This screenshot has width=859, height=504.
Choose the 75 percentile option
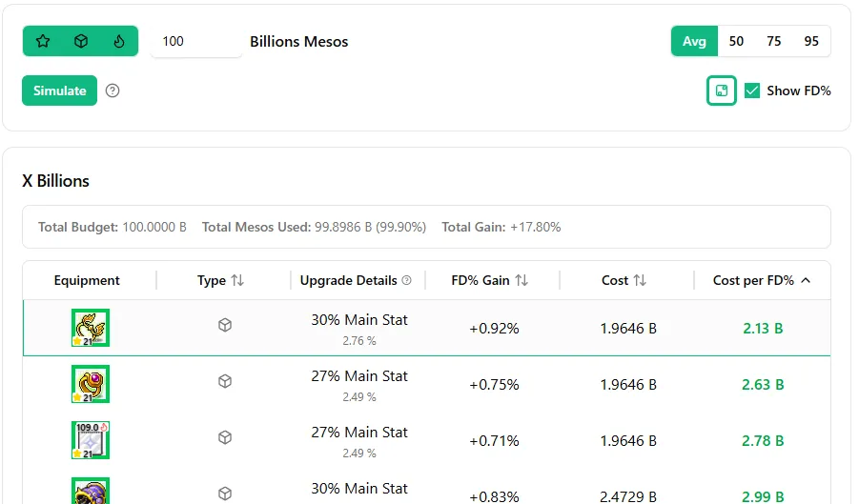click(x=773, y=41)
